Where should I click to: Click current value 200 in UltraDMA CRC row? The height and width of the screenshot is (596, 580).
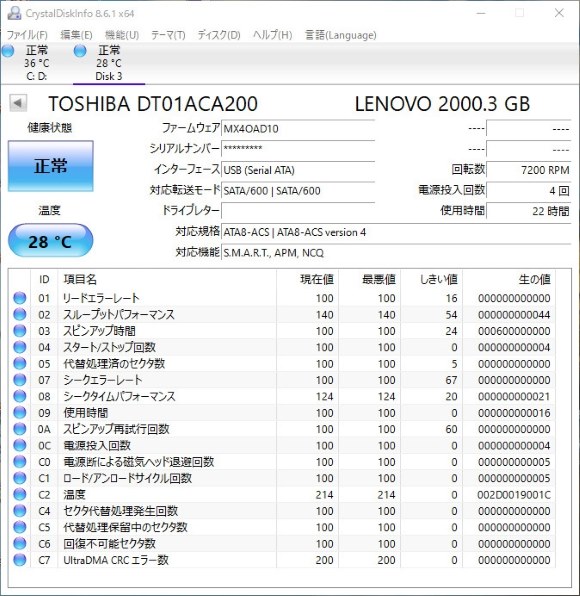pyautogui.click(x=324, y=560)
